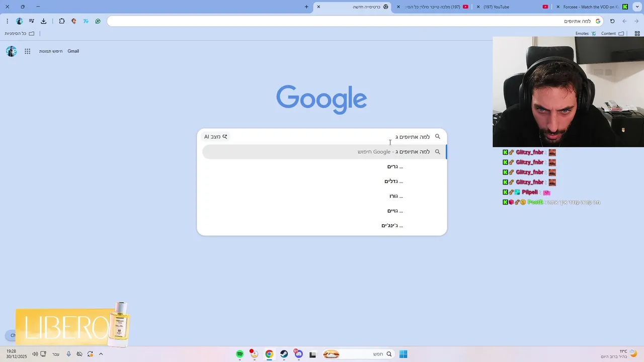Select the suggestion ending in גורו

point(322,196)
